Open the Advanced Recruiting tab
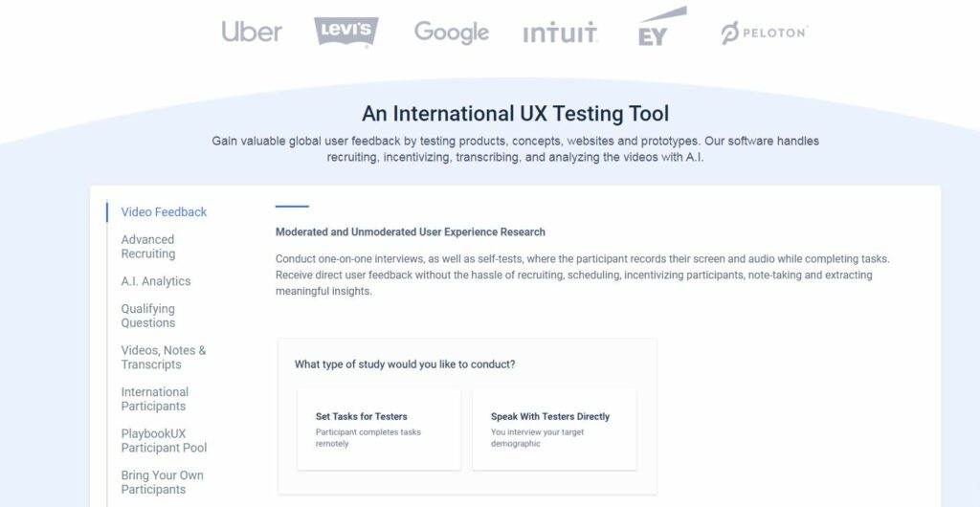This screenshot has height=507, width=980. tap(148, 247)
